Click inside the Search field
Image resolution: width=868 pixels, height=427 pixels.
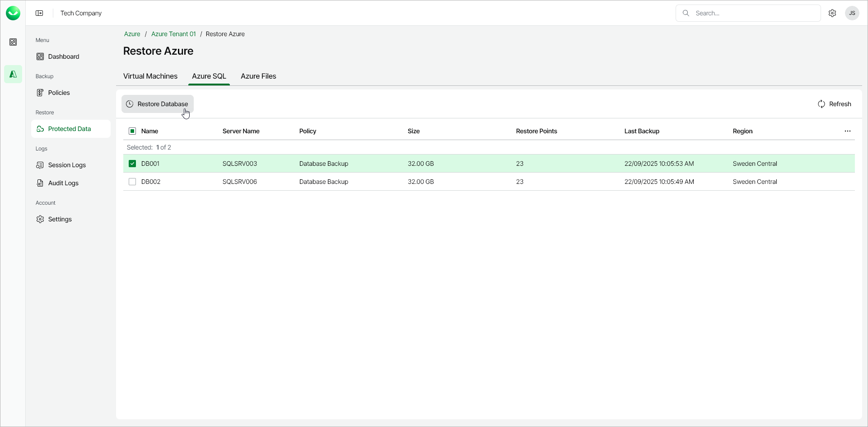click(747, 13)
